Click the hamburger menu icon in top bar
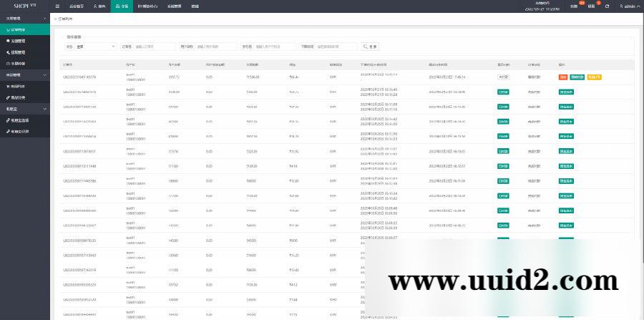 click(x=58, y=6)
